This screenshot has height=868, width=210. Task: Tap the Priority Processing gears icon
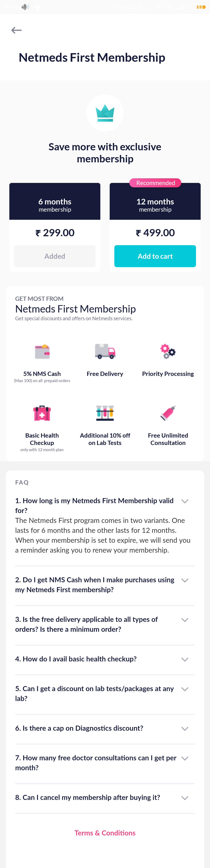(168, 351)
